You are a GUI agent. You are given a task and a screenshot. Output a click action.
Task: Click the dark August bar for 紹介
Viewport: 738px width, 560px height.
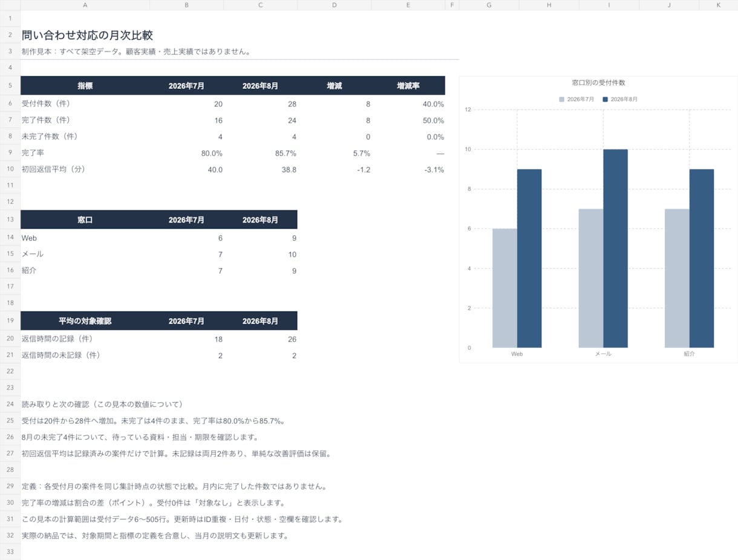702,258
